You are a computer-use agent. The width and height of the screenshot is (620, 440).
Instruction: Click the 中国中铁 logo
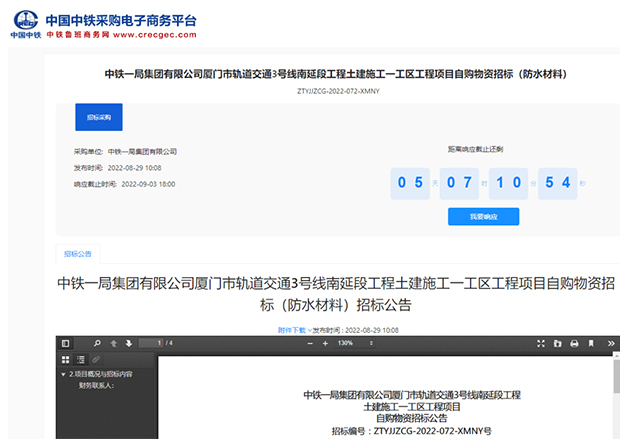(x=26, y=24)
